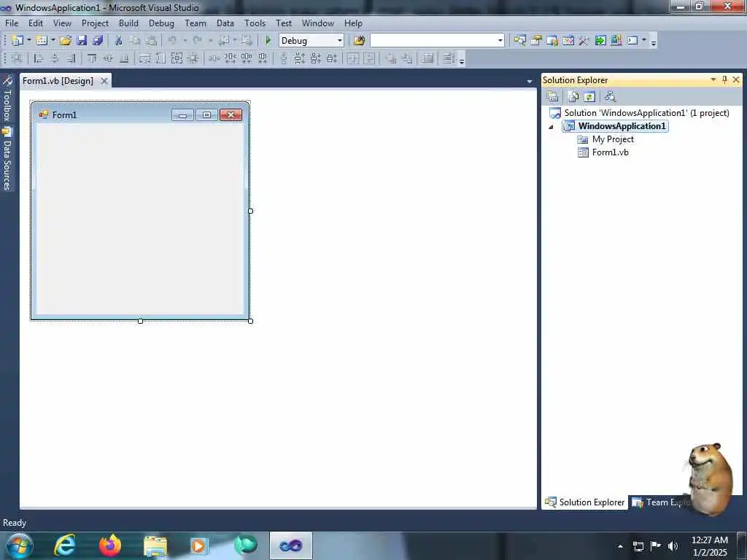Open the Window menu

coord(318,23)
